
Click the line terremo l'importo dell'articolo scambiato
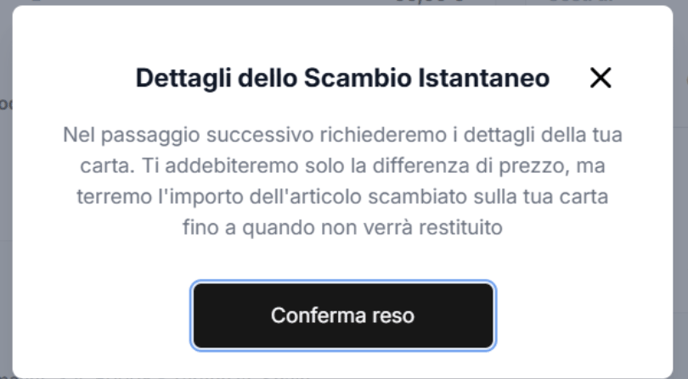(342, 197)
